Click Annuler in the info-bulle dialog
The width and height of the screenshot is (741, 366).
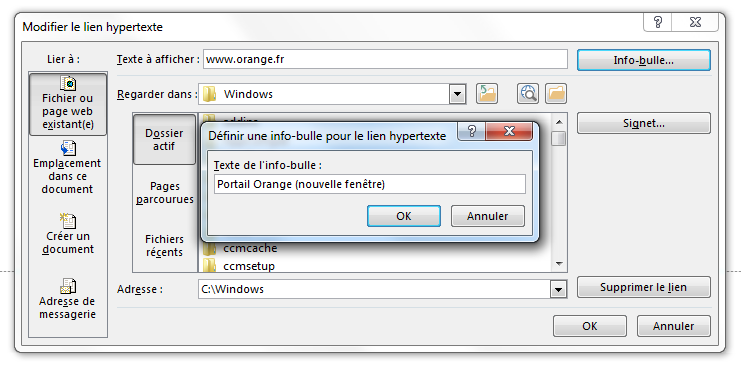coord(488,216)
